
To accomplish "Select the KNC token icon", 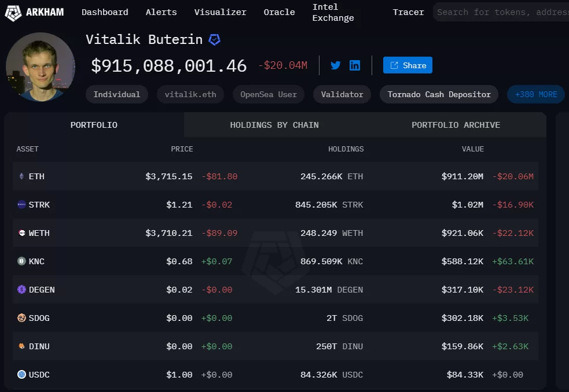I will click(22, 261).
